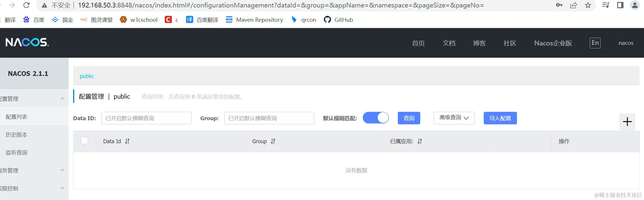
Task: Click the NACOS 2.1.1 version label
Action: pyautogui.click(x=28, y=74)
